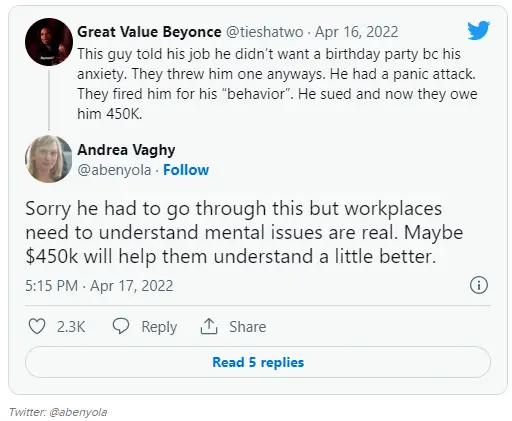
Task: Open the quoted tweet about the birthday party
Action: point(277,84)
